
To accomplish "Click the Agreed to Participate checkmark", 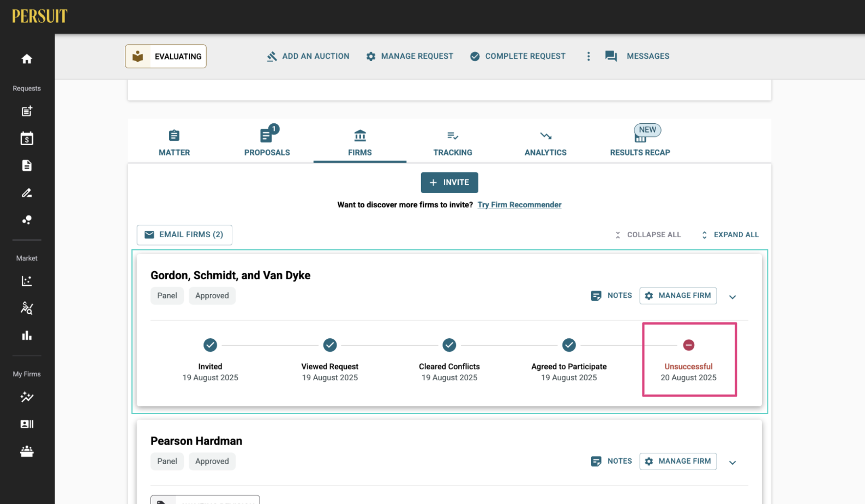I will point(569,345).
